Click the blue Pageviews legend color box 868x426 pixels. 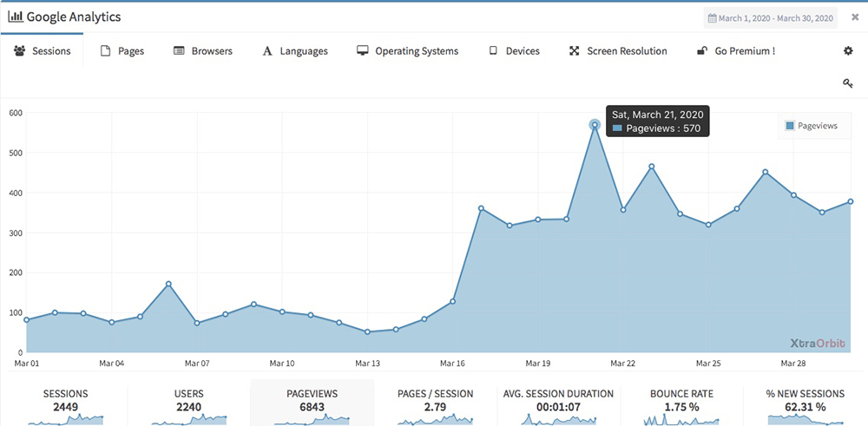point(790,126)
